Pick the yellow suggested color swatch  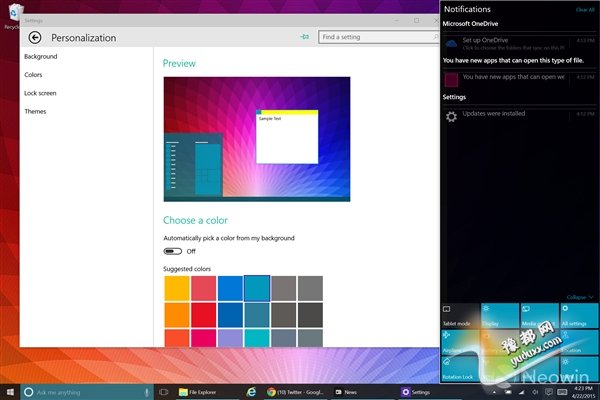point(176,287)
